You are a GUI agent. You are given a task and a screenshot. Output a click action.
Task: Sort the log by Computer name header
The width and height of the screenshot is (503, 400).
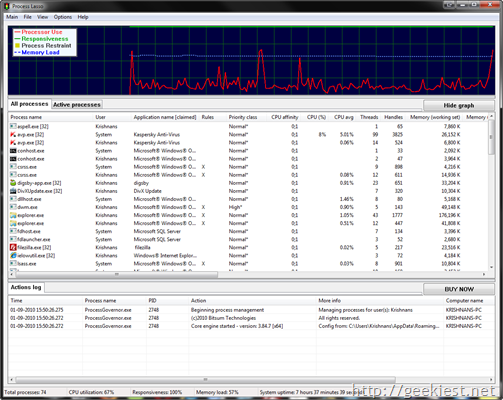pyautogui.click(x=464, y=301)
